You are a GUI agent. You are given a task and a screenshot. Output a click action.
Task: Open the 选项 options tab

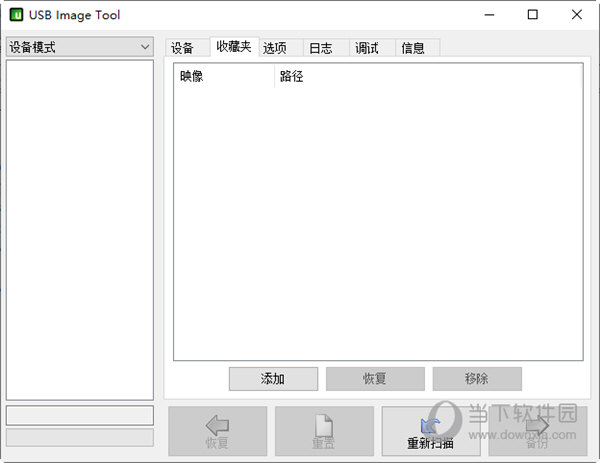pyautogui.click(x=280, y=48)
